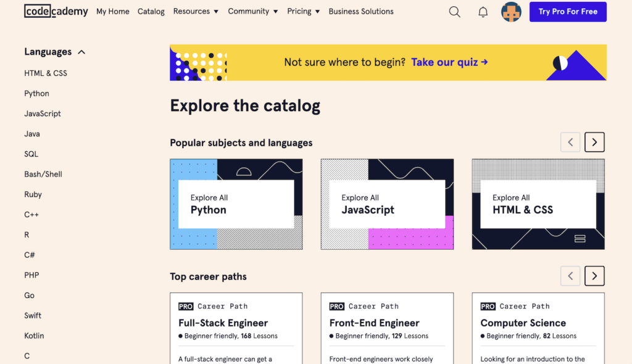Viewport: 632px width, 364px height.
Task: Open Business Solutions
Action: tap(361, 11)
